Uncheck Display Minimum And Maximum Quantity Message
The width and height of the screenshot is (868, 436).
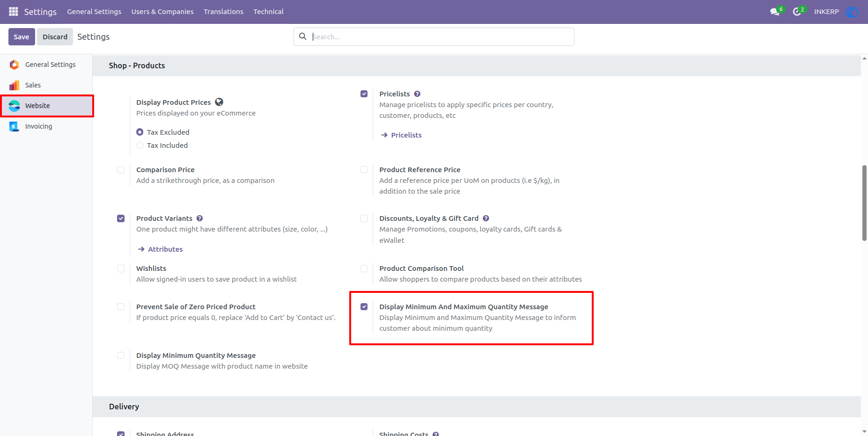pos(364,307)
